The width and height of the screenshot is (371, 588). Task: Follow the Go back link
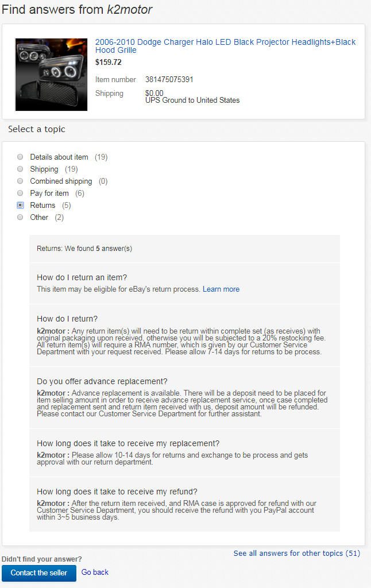95,572
